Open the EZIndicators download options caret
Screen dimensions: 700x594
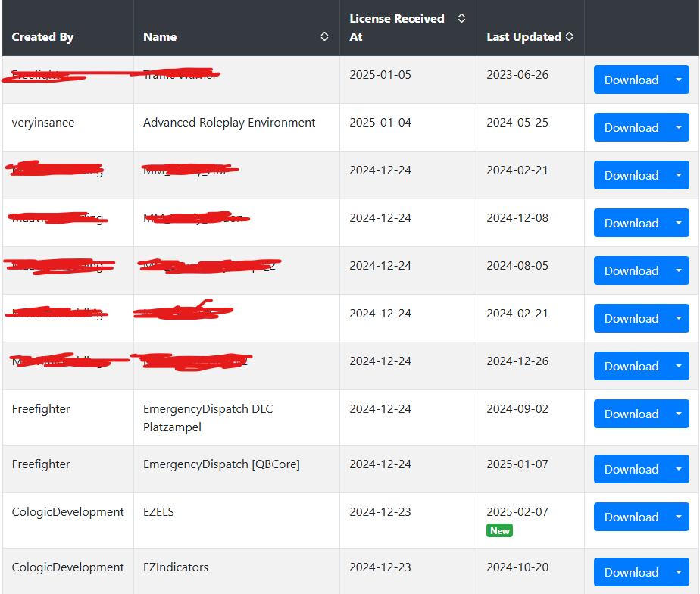tap(679, 572)
